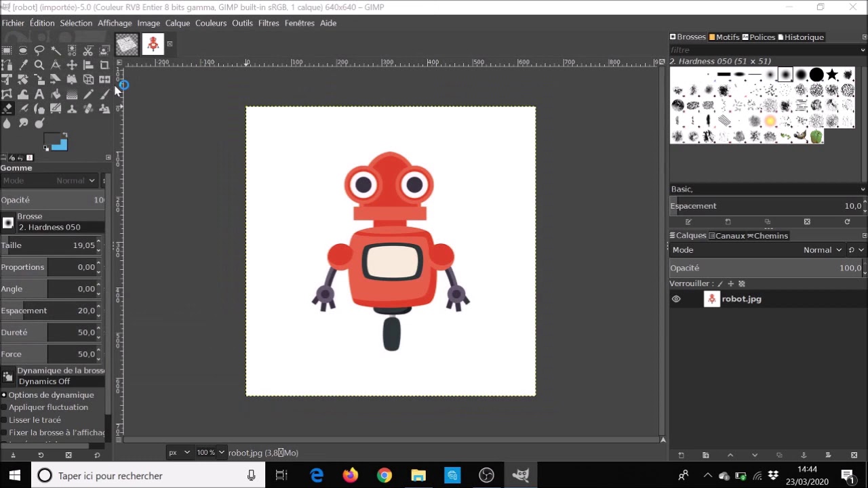Viewport: 868px width, 488px height.
Task: Open Layers panel configuration menu button
Action: click(x=865, y=235)
